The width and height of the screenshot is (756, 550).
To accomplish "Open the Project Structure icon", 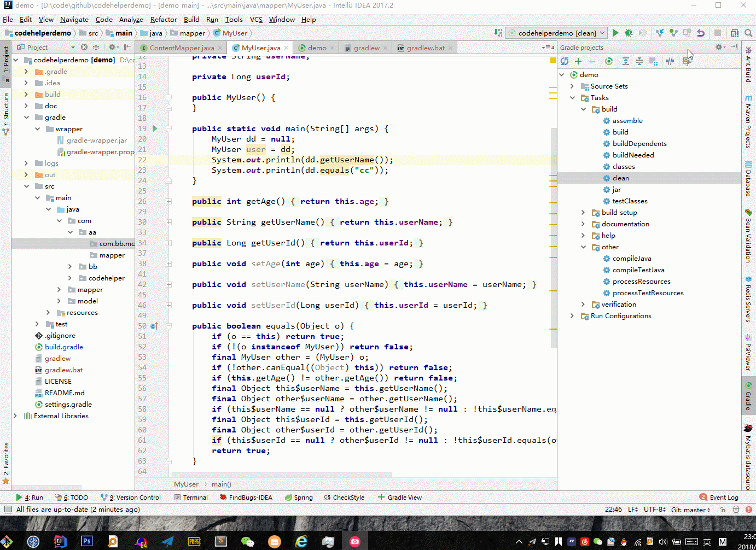I will click(735, 33).
